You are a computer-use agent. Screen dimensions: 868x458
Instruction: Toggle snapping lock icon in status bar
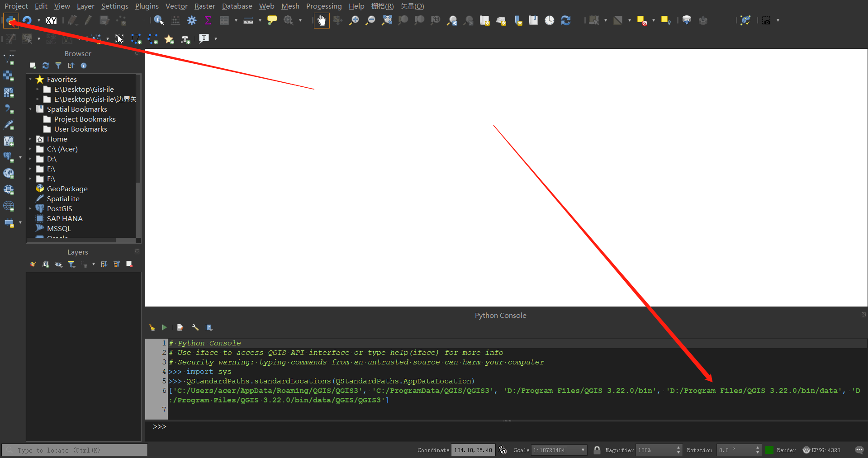597,450
